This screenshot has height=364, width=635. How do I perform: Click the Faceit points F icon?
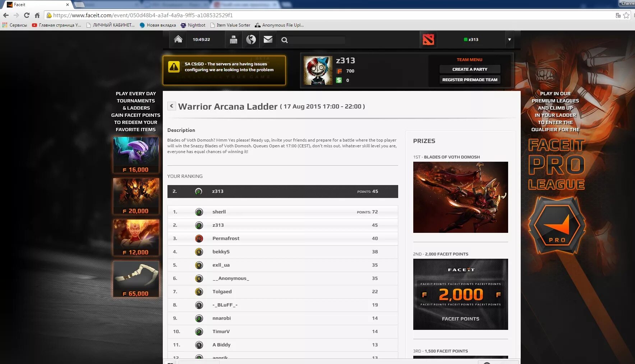pyautogui.click(x=339, y=71)
